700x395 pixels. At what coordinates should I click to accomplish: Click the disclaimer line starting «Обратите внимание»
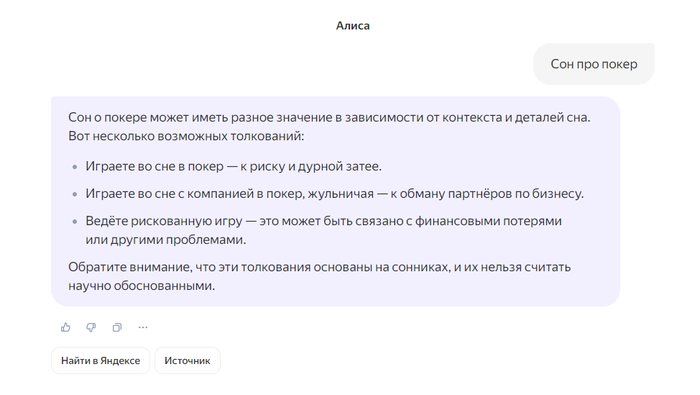[x=319, y=267]
